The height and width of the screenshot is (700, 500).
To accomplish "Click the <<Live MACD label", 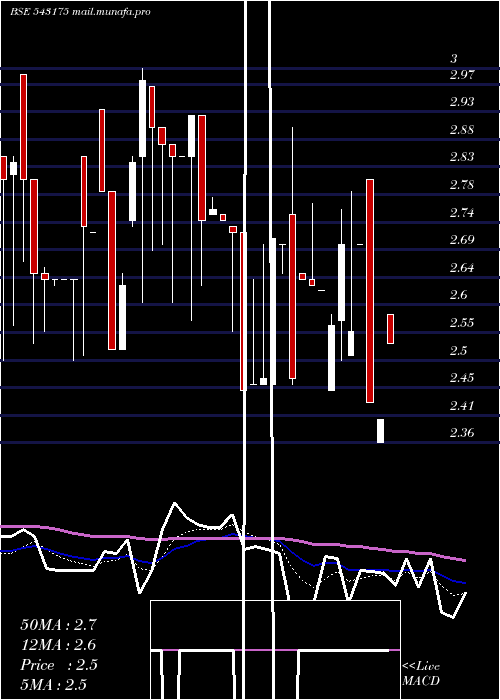I will [421, 673].
